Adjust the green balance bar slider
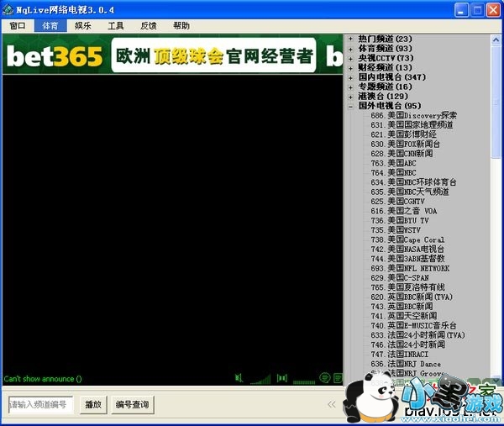Screen dimensions: 504x426 point(304,381)
